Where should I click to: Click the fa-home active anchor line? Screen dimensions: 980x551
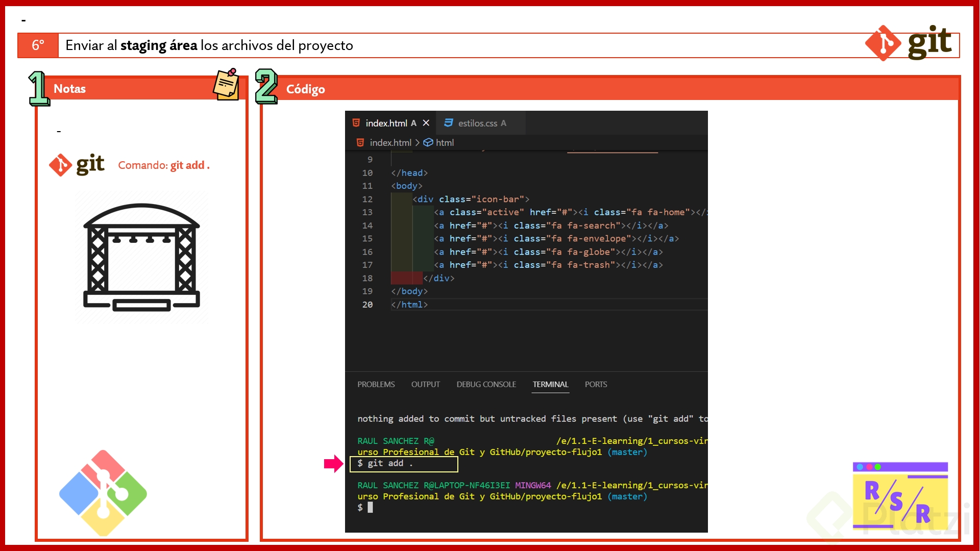point(571,212)
